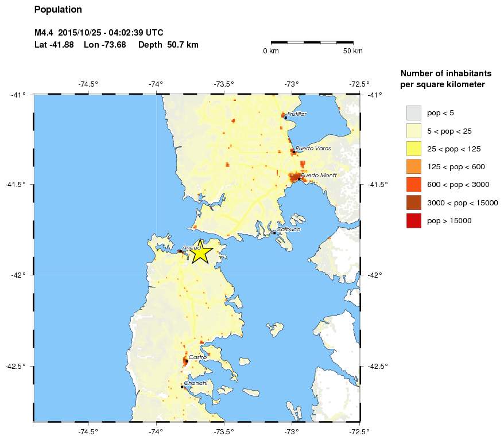Click the Chonchi town marker
The width and height of the screenshot is (504, 440).
(x=182, y=387)
